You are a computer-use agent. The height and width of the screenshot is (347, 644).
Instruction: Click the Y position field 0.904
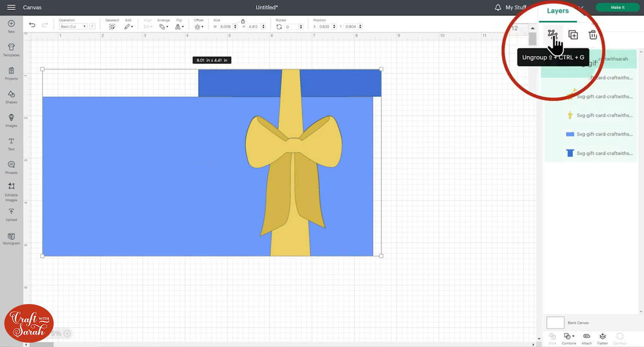tap(350, 27)
